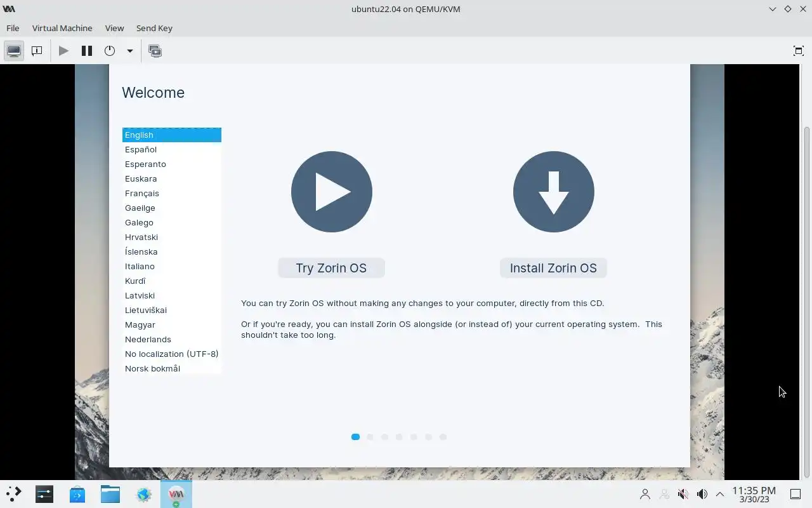Select English in the language list
This screenshot has width=812, height=508.
pyautogui.click(x=172, y=135)
